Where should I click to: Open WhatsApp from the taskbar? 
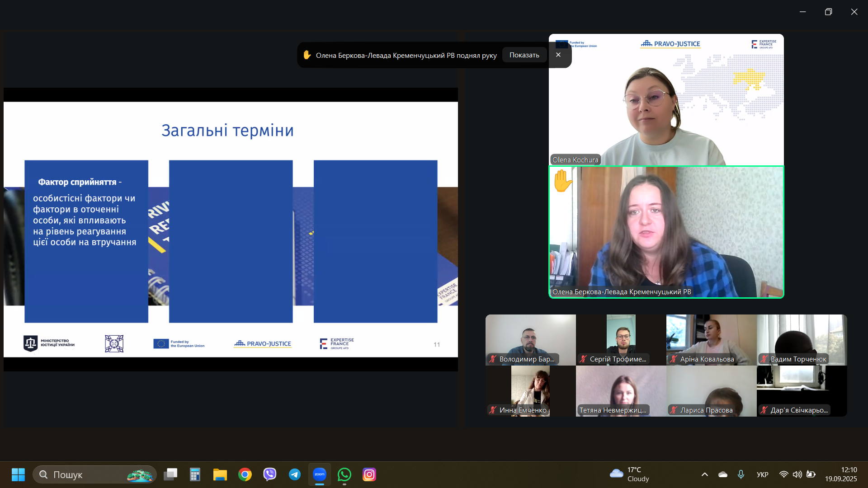pos(344,474)
